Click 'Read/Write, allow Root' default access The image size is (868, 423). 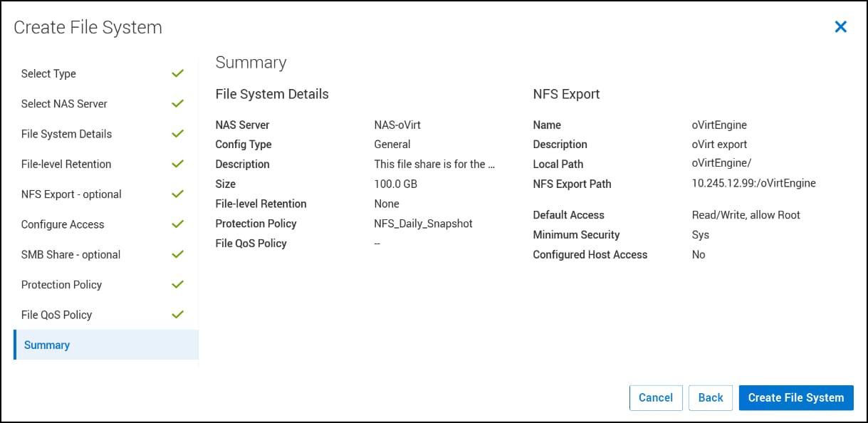pyautogui.click(x=746, y=214)
